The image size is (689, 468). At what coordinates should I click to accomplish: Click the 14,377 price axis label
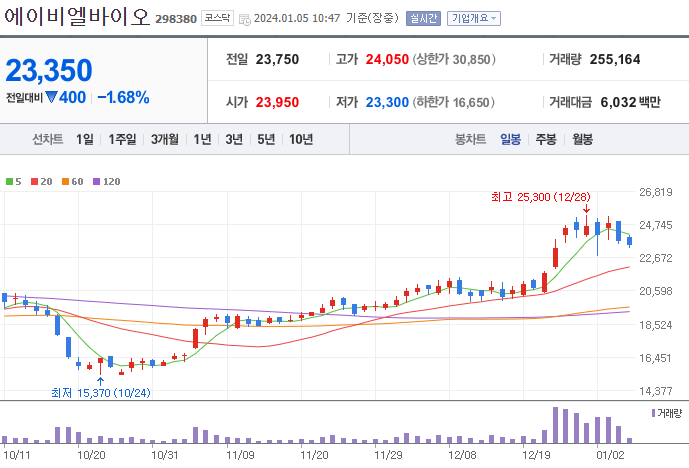pyautogui.click(x=656, y=391)
